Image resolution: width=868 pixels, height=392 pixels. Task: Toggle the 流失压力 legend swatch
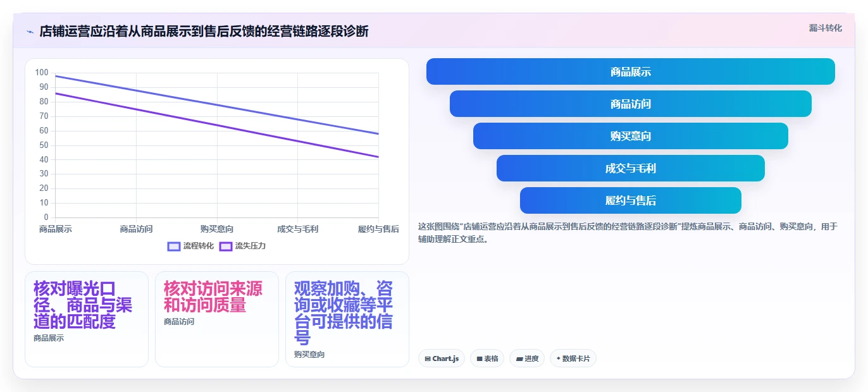(x=226, y=246)
